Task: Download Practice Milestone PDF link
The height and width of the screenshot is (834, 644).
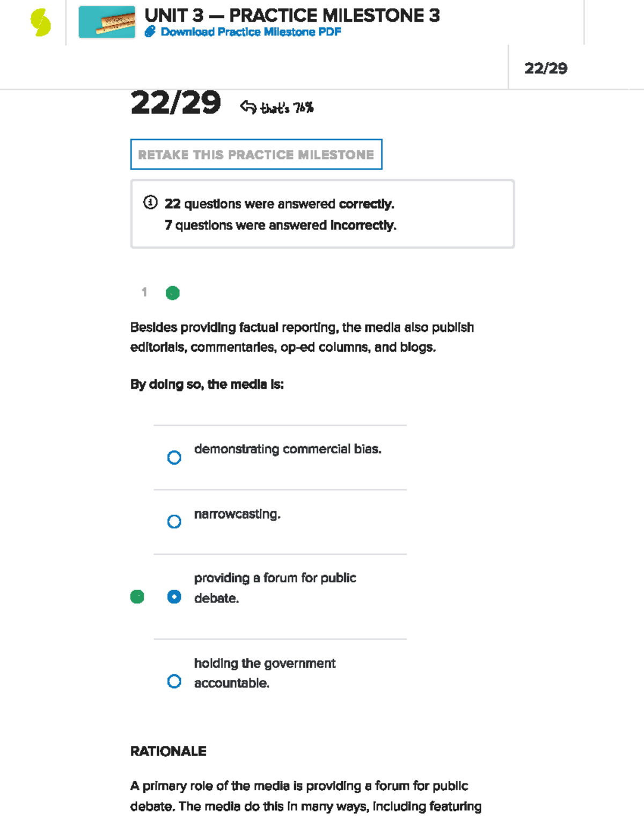Action: tap(251, 32)
